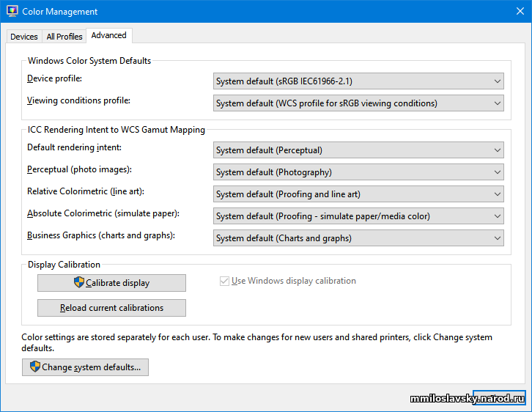This screenshot has width=532, height=412.
Task: Open the Device profile dropdown
Action: (x=358, y=81)
